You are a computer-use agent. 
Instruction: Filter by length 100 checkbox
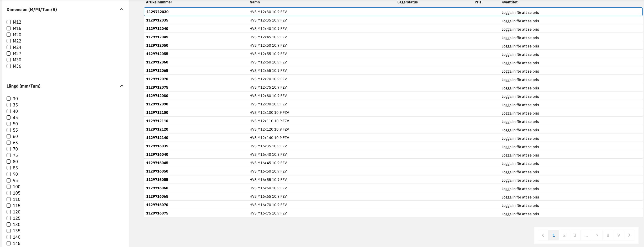(x=9, y=187)
